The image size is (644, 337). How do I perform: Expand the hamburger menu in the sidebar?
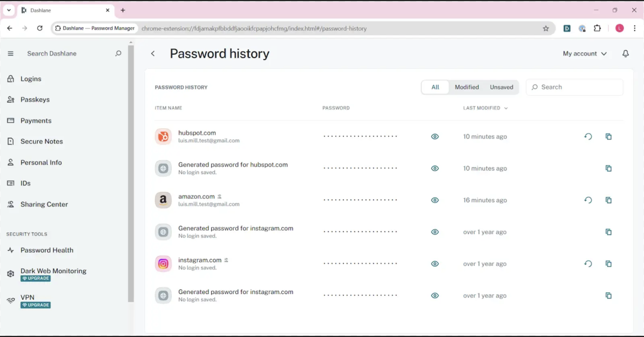(10, 53)
